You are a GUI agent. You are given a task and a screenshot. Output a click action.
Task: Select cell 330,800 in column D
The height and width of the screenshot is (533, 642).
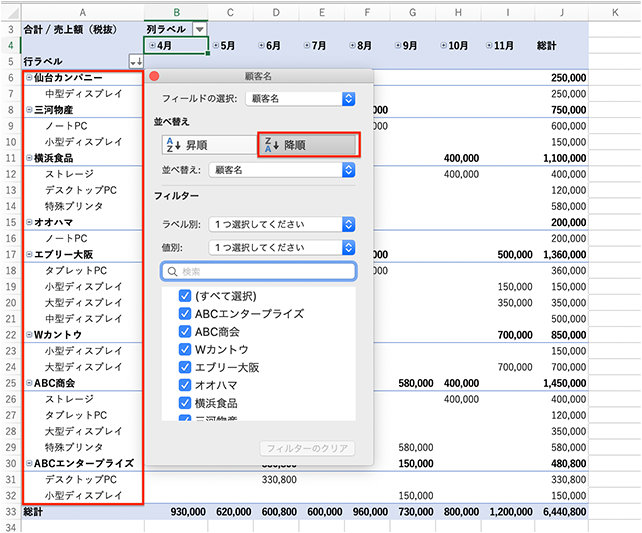(276, 479)
